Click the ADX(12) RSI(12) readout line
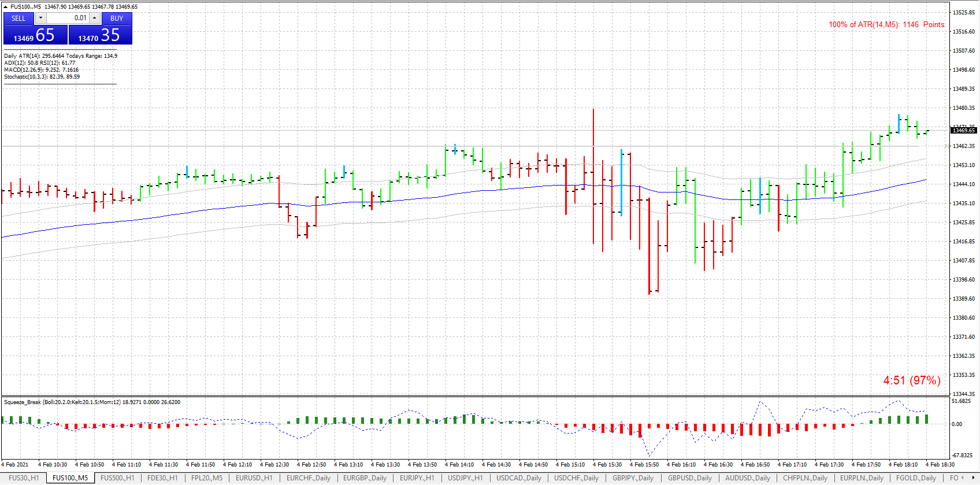This screenshot has height=485, width=980. tap(39, 63)
